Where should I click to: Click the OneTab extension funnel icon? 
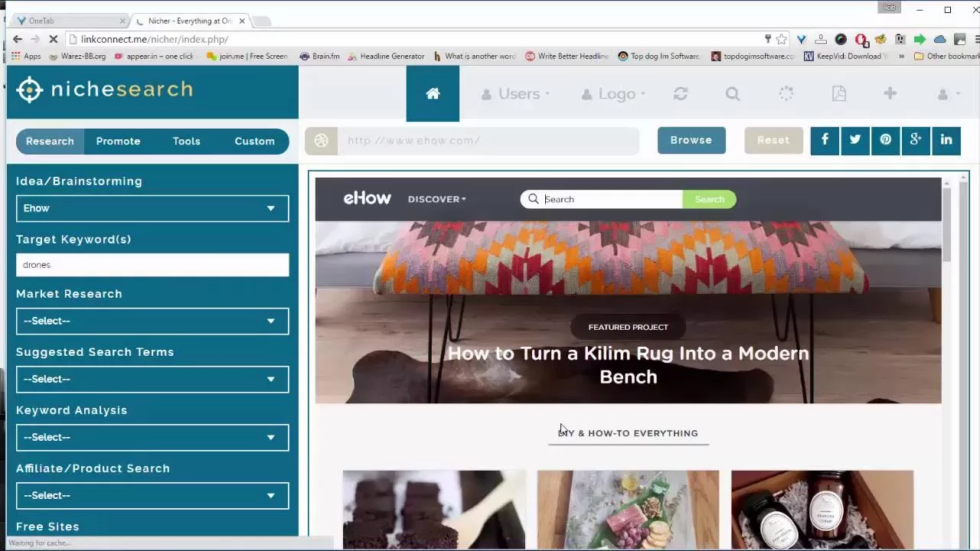click(802, 39)
